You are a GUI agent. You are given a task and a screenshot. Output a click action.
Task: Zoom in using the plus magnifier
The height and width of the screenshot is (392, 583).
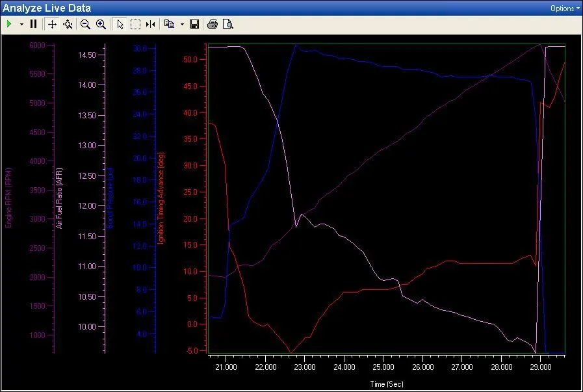coord(101,24)
